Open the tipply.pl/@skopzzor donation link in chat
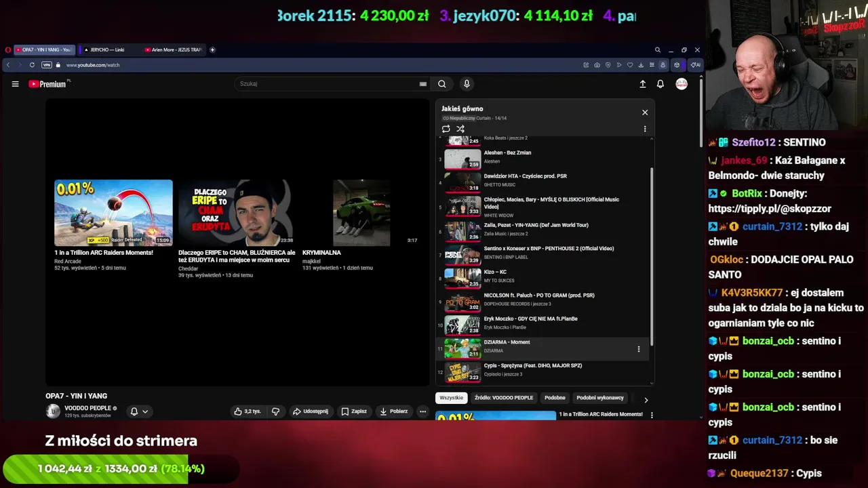 pos(770,209)
